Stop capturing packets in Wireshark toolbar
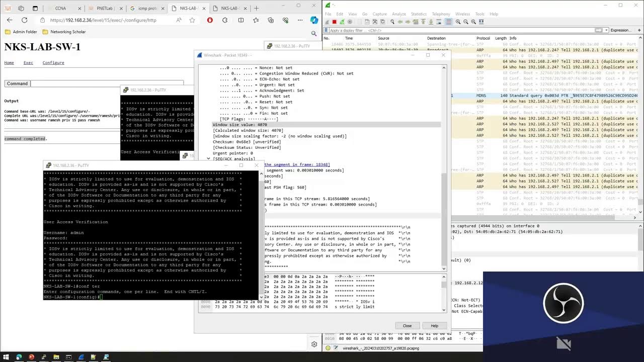Viewport: 644px width, 362px height. tap(335, 22)
